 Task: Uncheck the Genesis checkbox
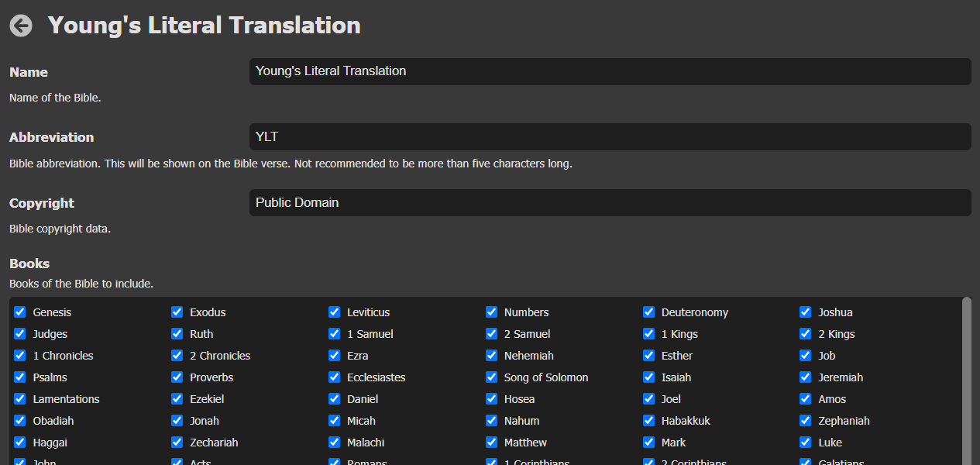click(x=20, y=312)
